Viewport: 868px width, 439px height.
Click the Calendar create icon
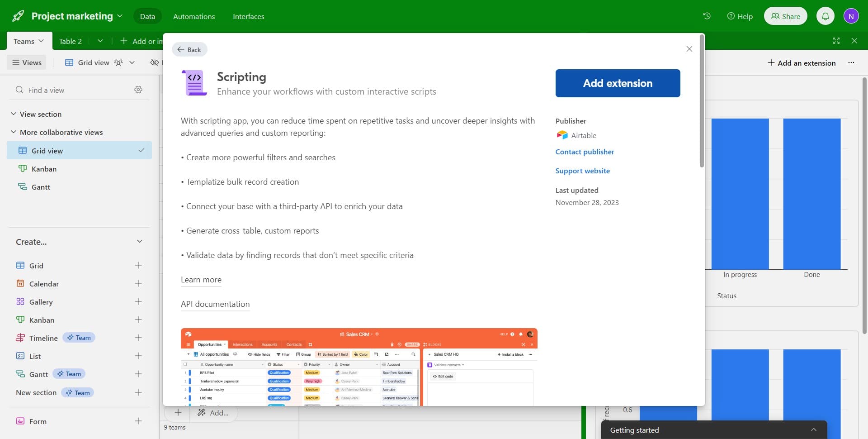point(138,283)
